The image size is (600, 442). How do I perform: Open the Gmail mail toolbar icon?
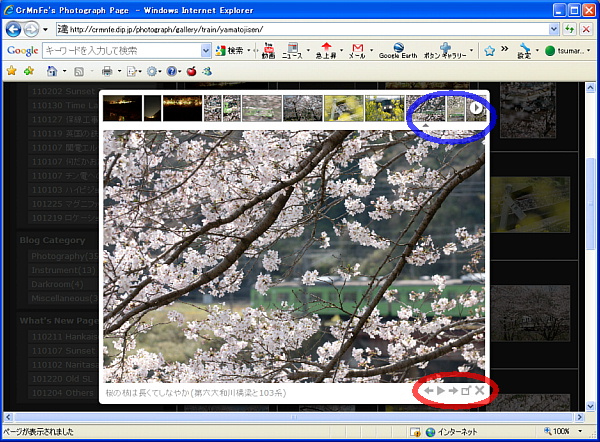click(x=357, y=51)
